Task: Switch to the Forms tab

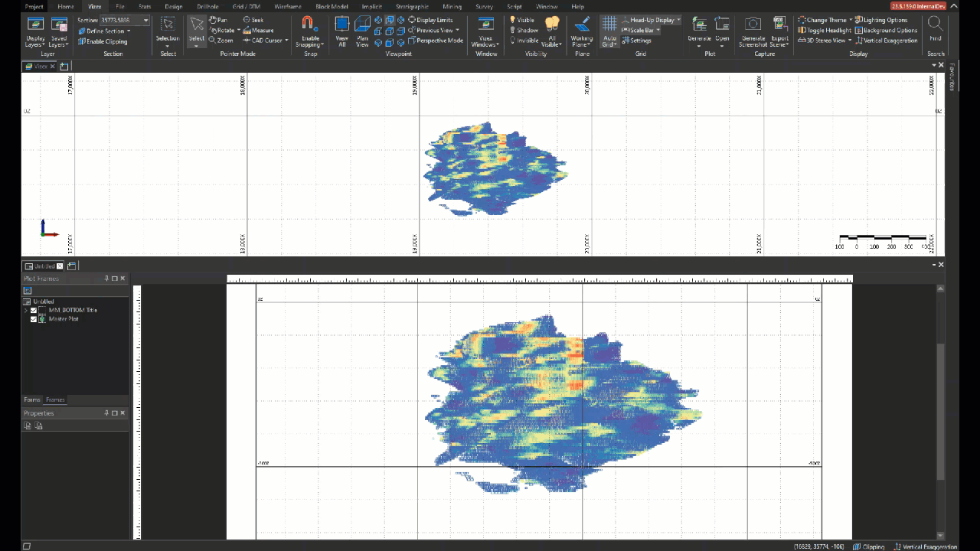Action: tap(31, 399)
